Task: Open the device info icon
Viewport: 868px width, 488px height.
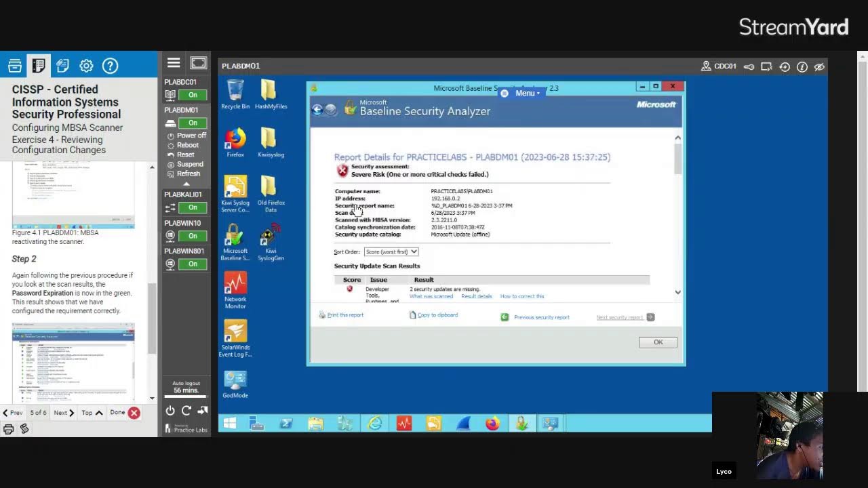Action: pyautogui.click(x=802, y=66)
